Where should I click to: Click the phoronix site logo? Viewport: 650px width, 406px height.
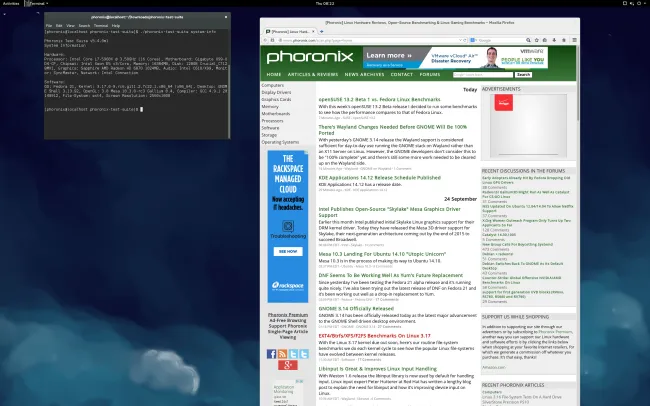[310, 57]
